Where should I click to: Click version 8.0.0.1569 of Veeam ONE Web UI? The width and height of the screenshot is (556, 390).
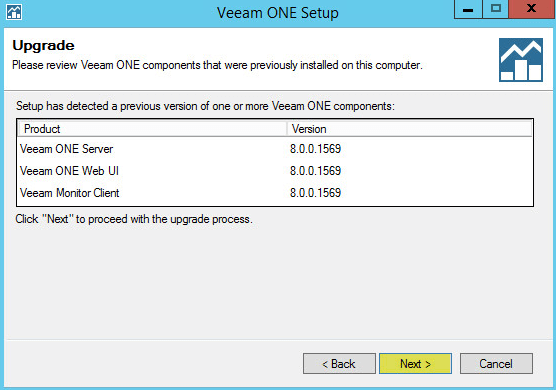[315, 171]
